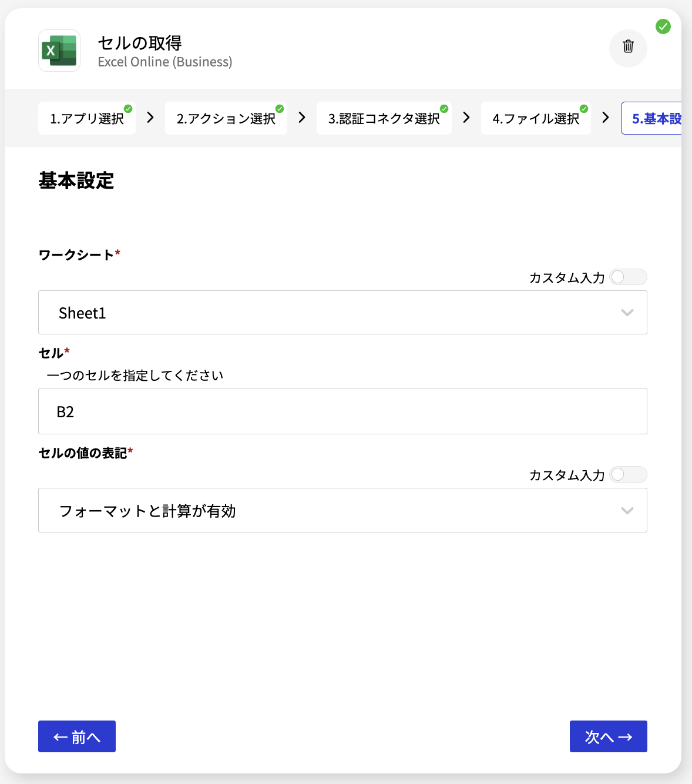The image size is (692, 784).
Task: Click the 前へ back button
Action: (x=77, y=736)
